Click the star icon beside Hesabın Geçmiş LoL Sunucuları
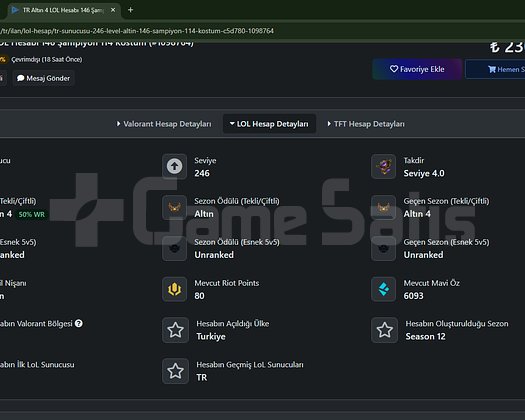Viewport: 525px width, 420px height. point(175,371)
